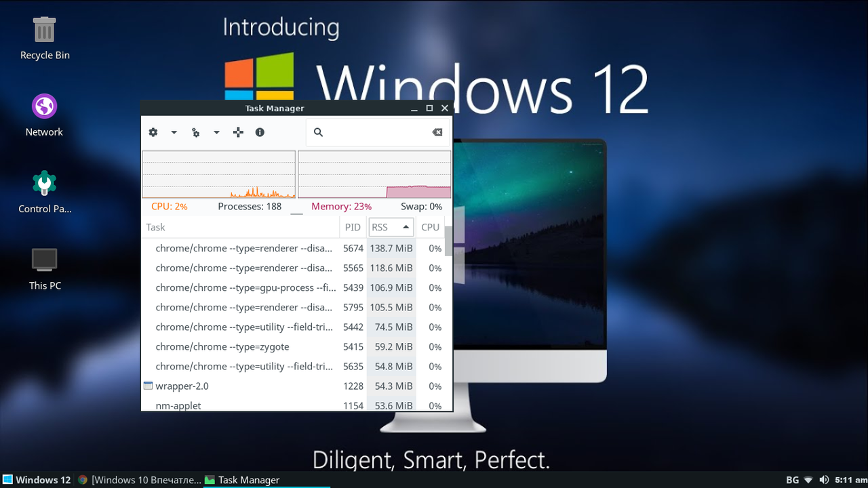Screen dimensions: 868x488
Task: Click the CPU: 2% status label
Action: 169,207
